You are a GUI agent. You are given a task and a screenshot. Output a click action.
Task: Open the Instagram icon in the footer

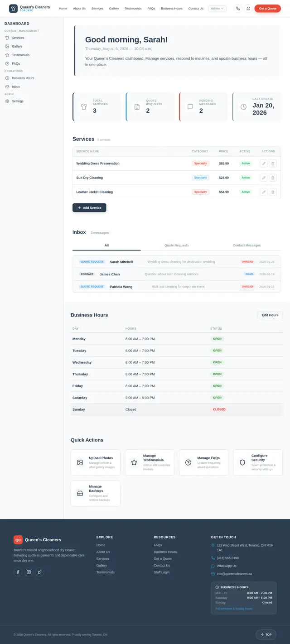(29, 572)
